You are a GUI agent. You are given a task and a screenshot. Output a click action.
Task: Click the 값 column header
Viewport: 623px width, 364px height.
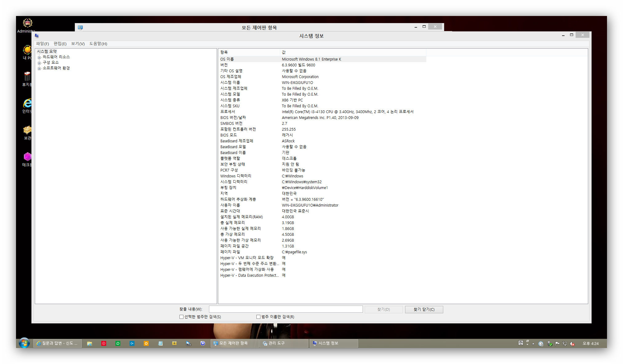(x=353, y=52)
